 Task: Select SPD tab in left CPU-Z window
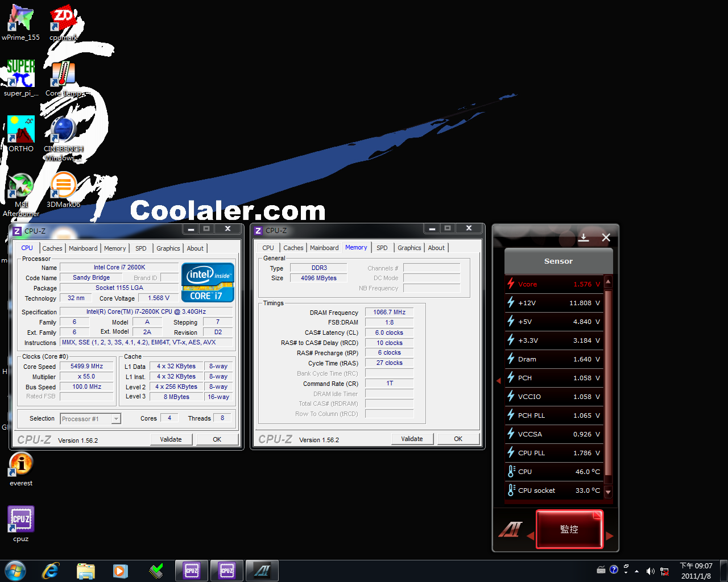pyautogui.click(x=141, y=248)
